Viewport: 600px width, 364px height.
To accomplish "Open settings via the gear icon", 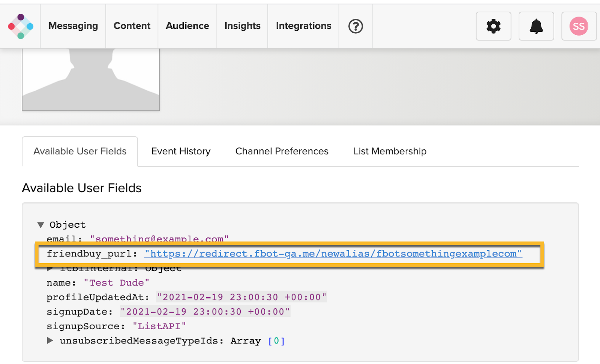I will 493,26.
